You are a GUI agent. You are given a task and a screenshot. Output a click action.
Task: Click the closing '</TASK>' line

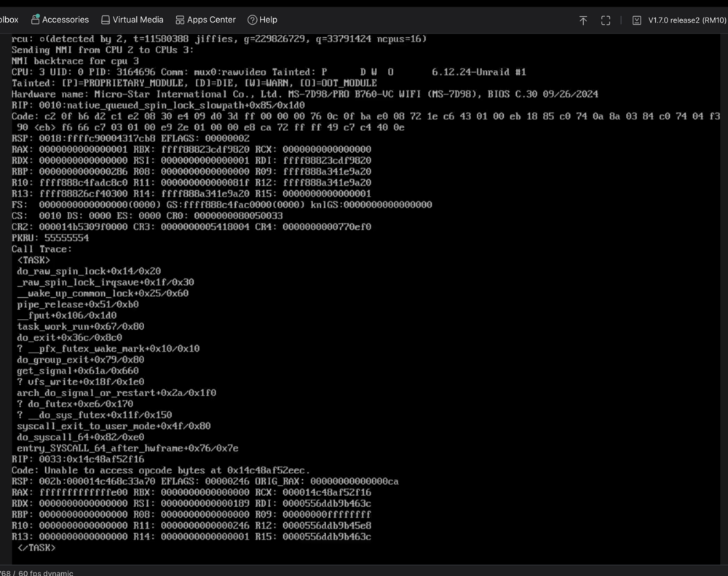click(x=36, y=548)
